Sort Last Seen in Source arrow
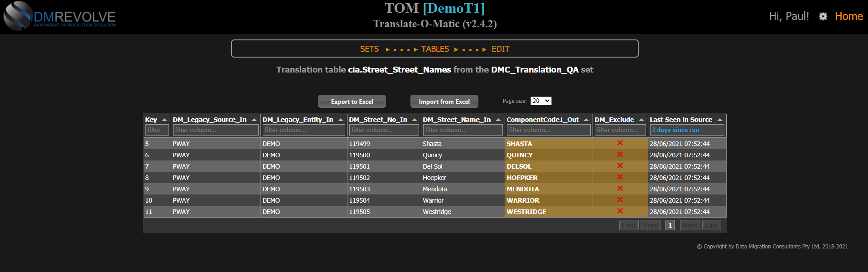868x272 pixels. pos(719,120)
